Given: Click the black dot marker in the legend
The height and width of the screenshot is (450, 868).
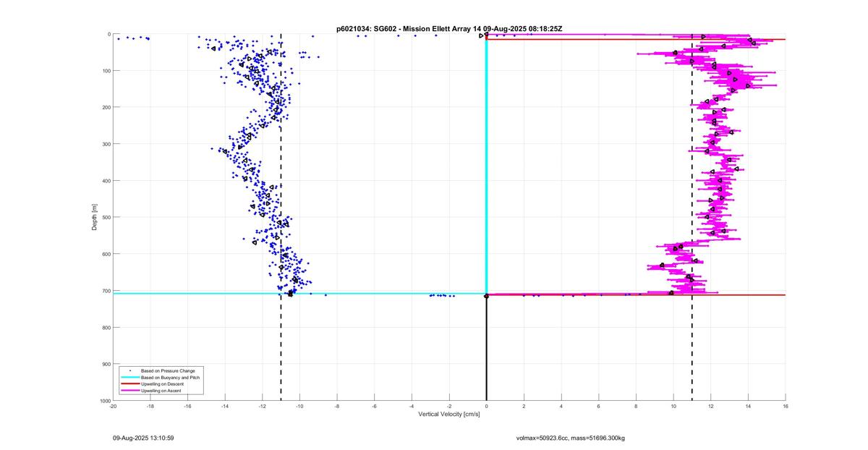Looking at the screenshot, I should coord(129,371).
